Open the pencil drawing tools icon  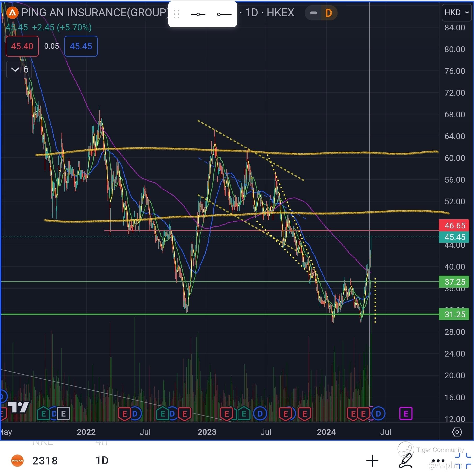pos(405,461)
